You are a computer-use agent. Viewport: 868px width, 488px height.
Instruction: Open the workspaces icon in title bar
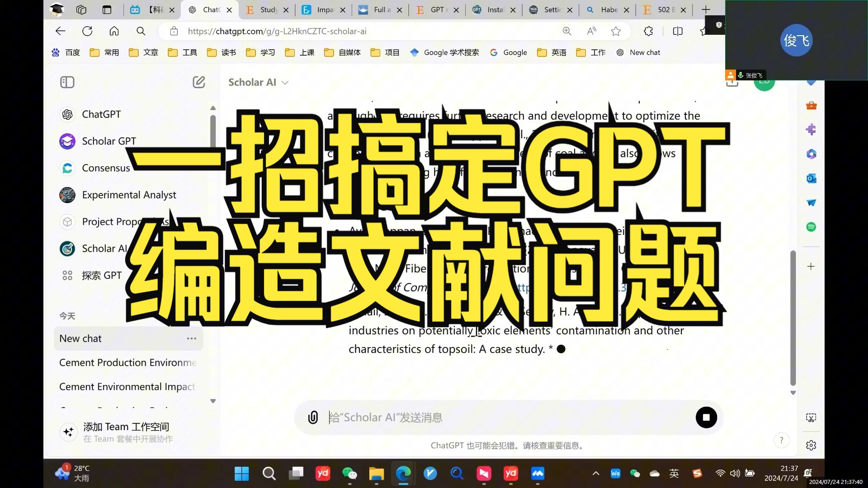81,9
